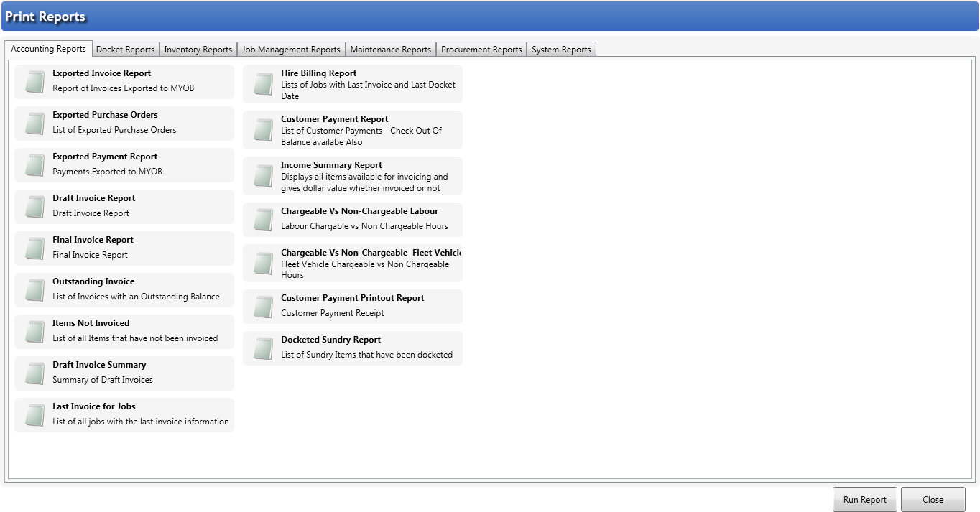980x512 pixels.
Task: Click the Exported Invoice Report notepad icon
Action: [x=34, y=82]
